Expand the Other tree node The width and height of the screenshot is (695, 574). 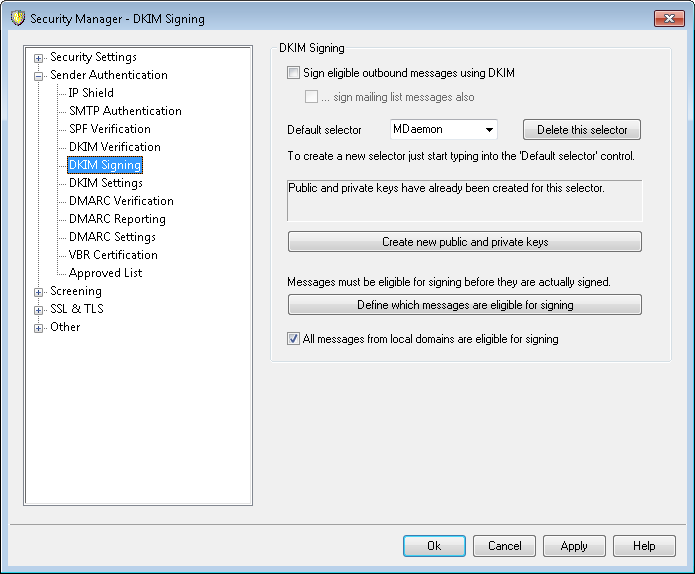(x=39, y=328)
